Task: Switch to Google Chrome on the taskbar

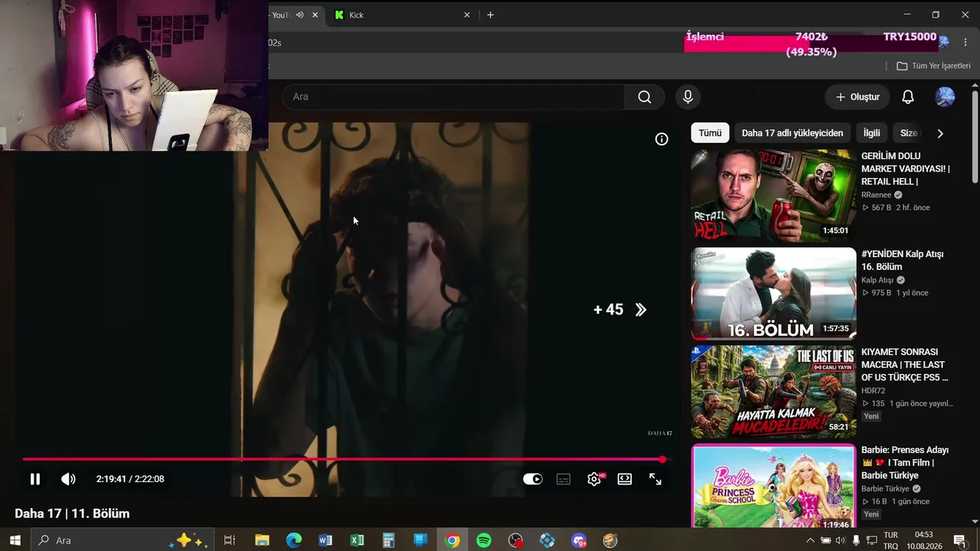Action: tap(452, 540)
